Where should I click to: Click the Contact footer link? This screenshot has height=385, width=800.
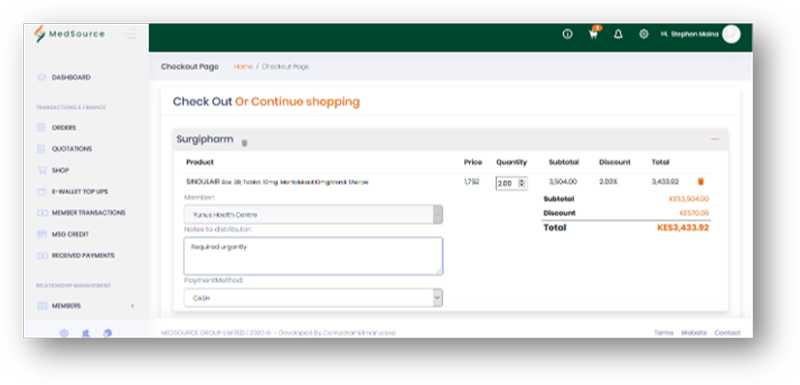click(727, 332)
